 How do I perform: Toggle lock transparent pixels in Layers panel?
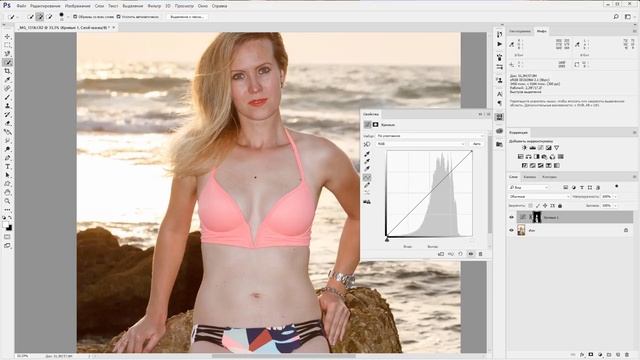click(x=530, y=206)
